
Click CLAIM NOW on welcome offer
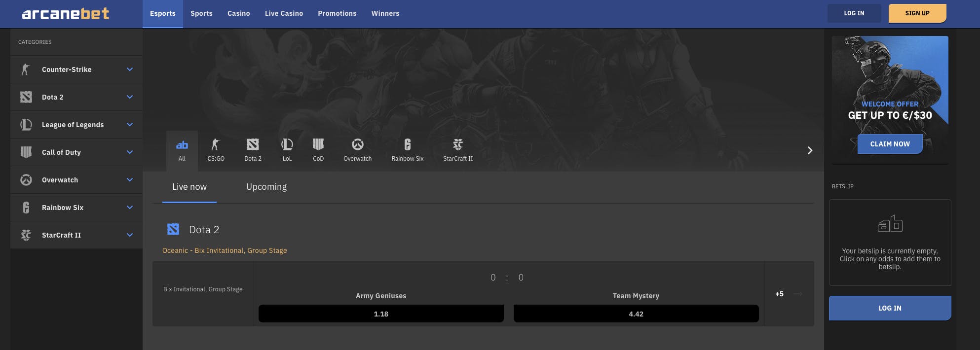890,144
